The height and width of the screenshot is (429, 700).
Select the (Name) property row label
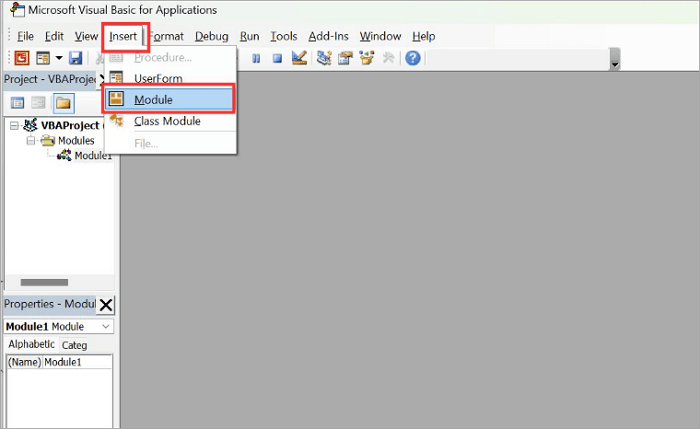pyautogui.click(x=25, y=362)
